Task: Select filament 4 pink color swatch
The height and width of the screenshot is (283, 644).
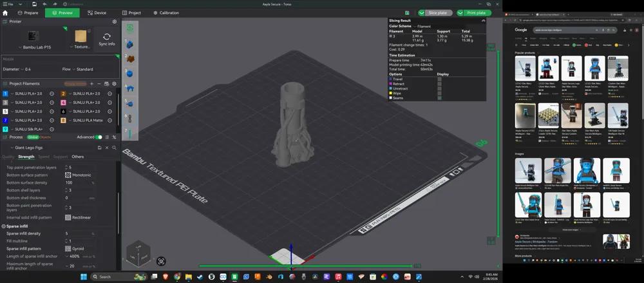Action: (63, 102)
